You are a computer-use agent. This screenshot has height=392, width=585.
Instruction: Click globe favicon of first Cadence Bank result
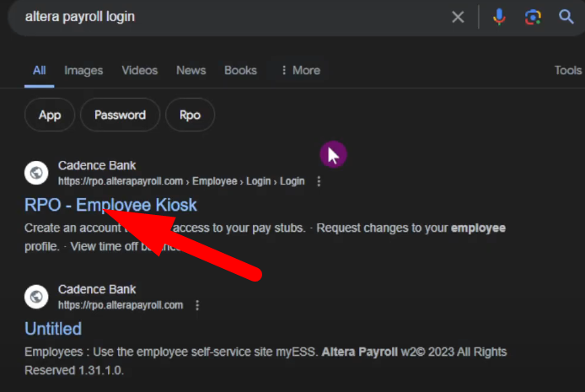coord(36,173)
